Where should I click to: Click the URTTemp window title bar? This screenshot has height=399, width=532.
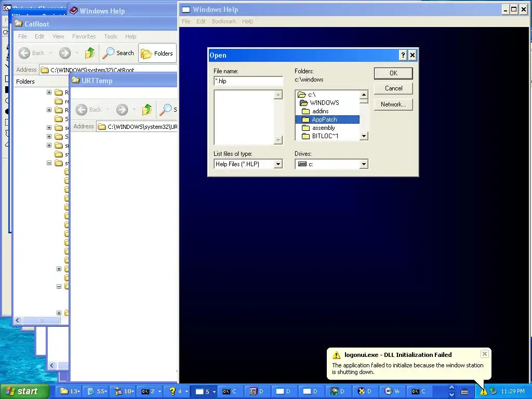(124, 81)
